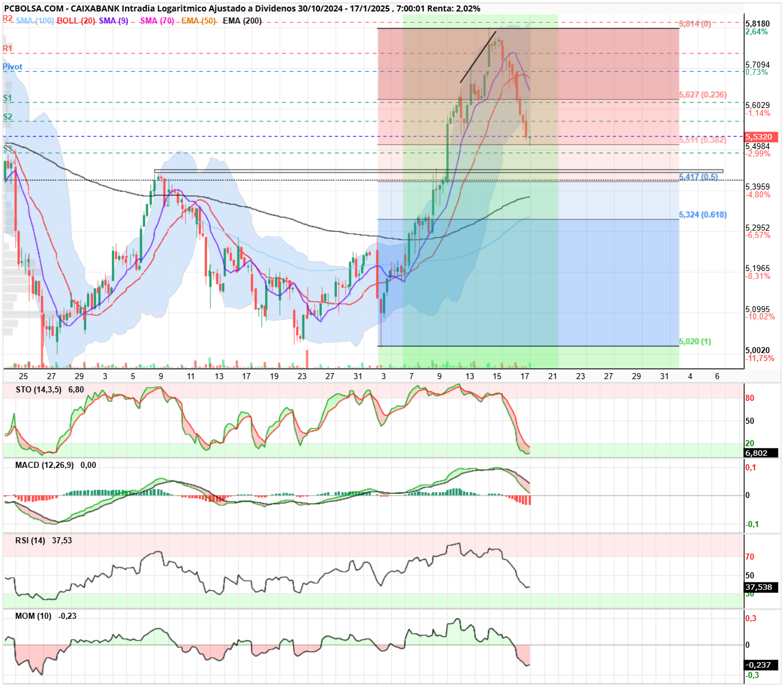The image size is (784, 687).
Task: Click price axis value 5,3959
Action: coord(757,187)
